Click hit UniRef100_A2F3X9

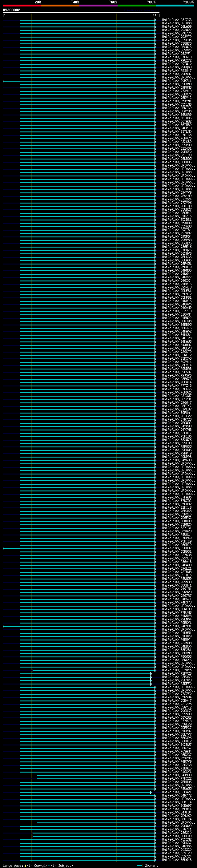(x=177, y=676)
